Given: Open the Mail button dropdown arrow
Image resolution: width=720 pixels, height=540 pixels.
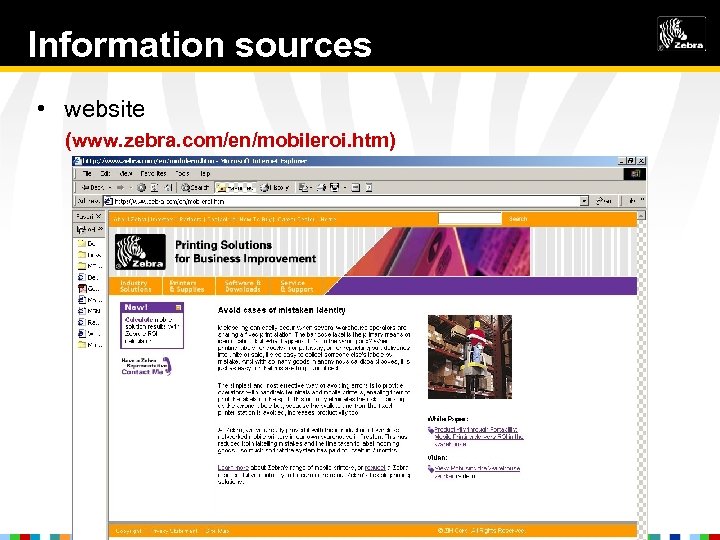Looking at the screenshot, I should 311,188.
